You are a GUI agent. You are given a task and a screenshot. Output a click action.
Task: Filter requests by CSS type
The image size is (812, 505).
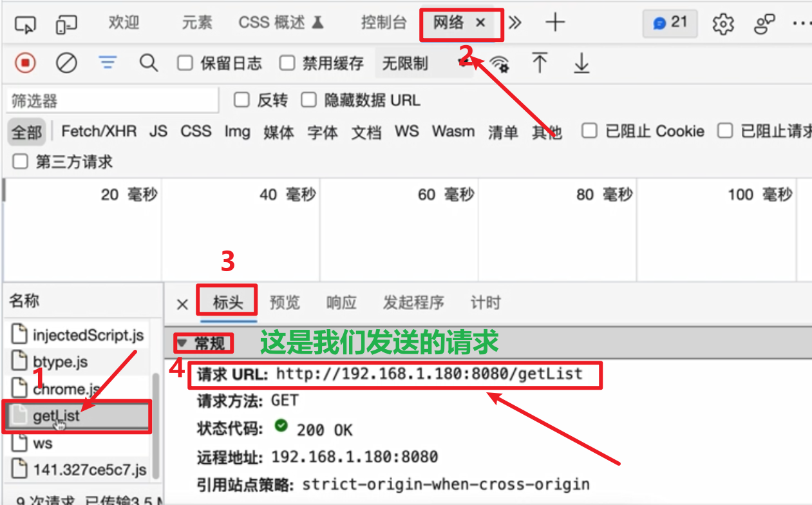pyautogui.click(x=196, y=131)
